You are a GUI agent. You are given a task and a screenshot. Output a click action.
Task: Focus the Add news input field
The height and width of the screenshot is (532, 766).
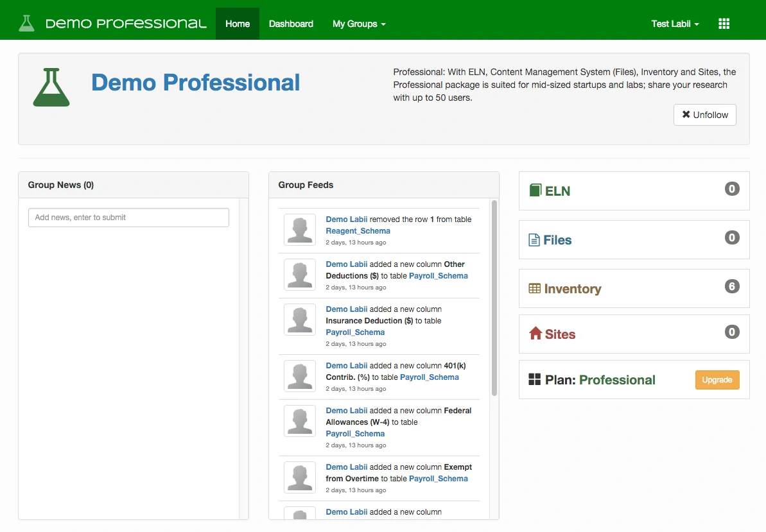pyautogui.click(x=128, y=218)
